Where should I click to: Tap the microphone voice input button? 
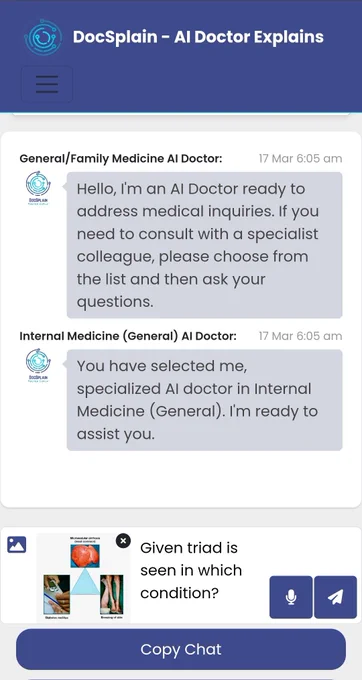click(291, 597)
